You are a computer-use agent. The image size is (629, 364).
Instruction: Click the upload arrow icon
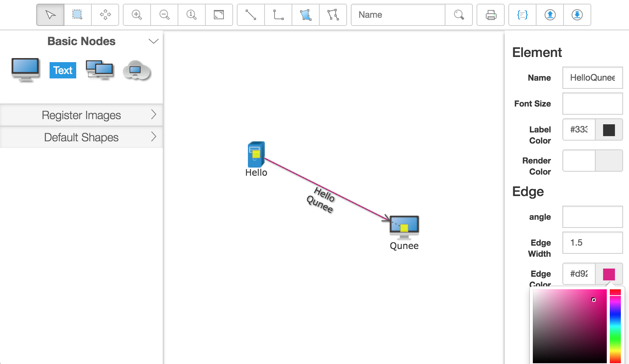click(x=550, y=15)
